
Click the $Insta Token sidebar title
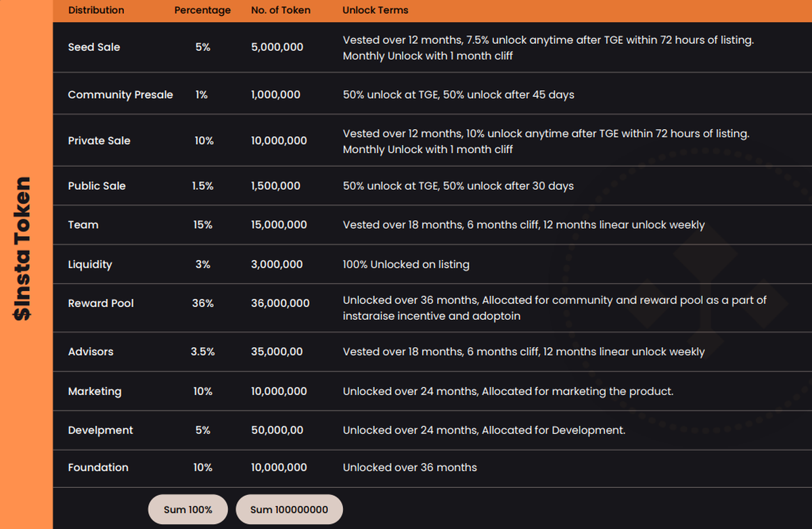(23, 248)
